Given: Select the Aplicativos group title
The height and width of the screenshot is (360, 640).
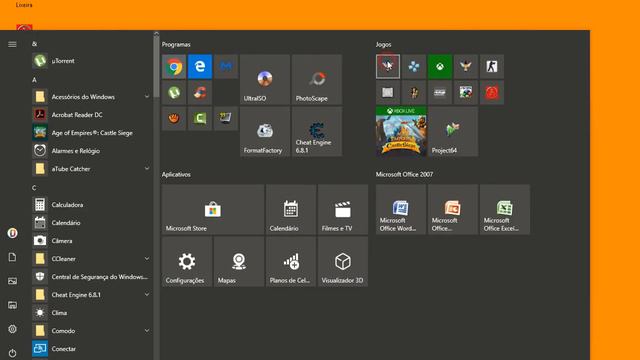Looking at the screenshot, I should (176, 174).
